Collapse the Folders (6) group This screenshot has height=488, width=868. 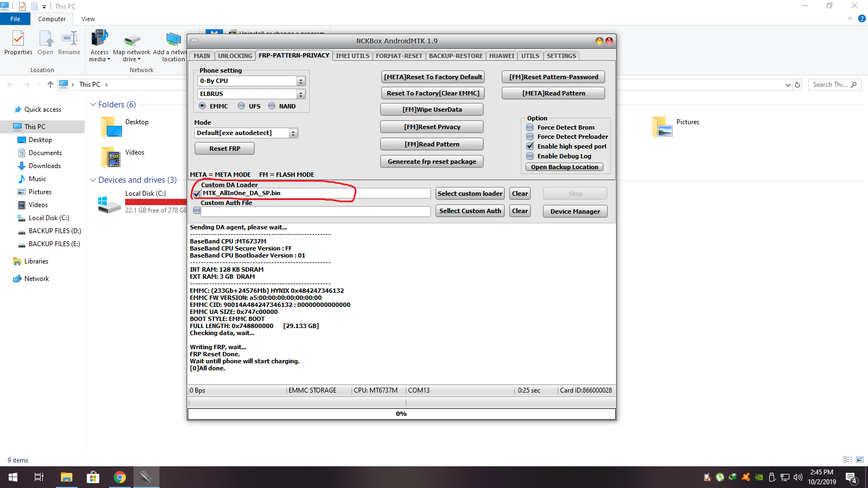[92, 105]
